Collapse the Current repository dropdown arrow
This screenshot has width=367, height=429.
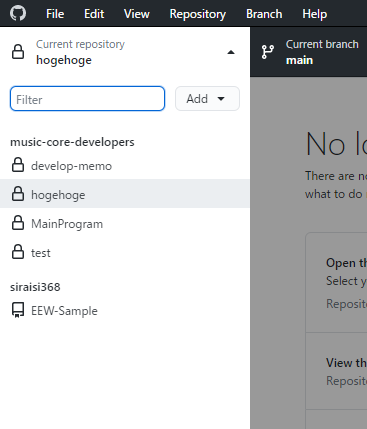tap(231, 52)
